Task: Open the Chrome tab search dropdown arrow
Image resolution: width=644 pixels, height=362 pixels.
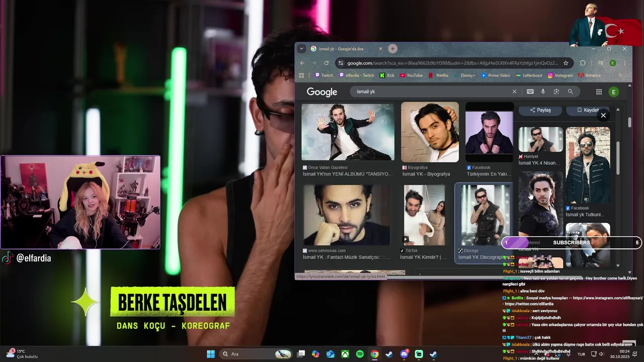Action: pyautogui.click(x=301, y=49)
